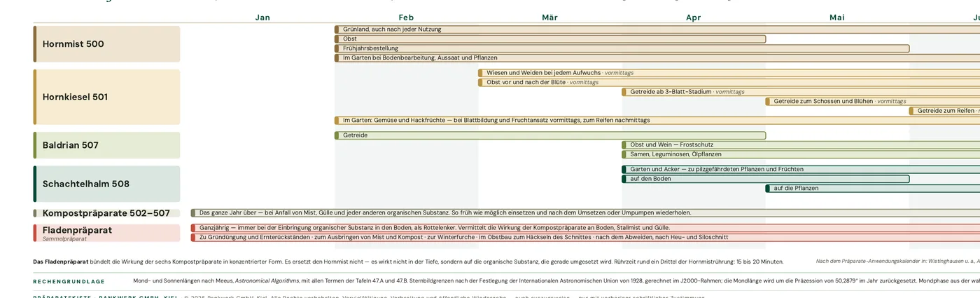The image size is (980, 298).
Task: Select the Frühjahrsbestellung bar
Action: (622, 48)
